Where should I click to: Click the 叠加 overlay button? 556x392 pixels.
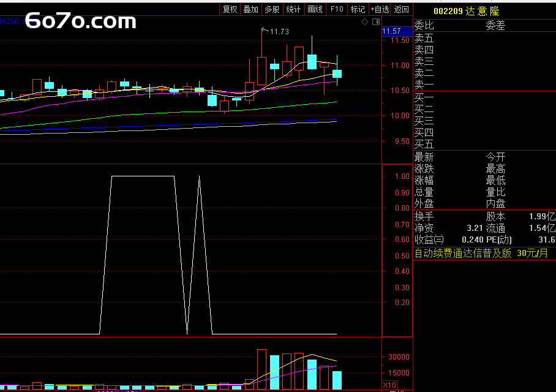tap(250, 10)
